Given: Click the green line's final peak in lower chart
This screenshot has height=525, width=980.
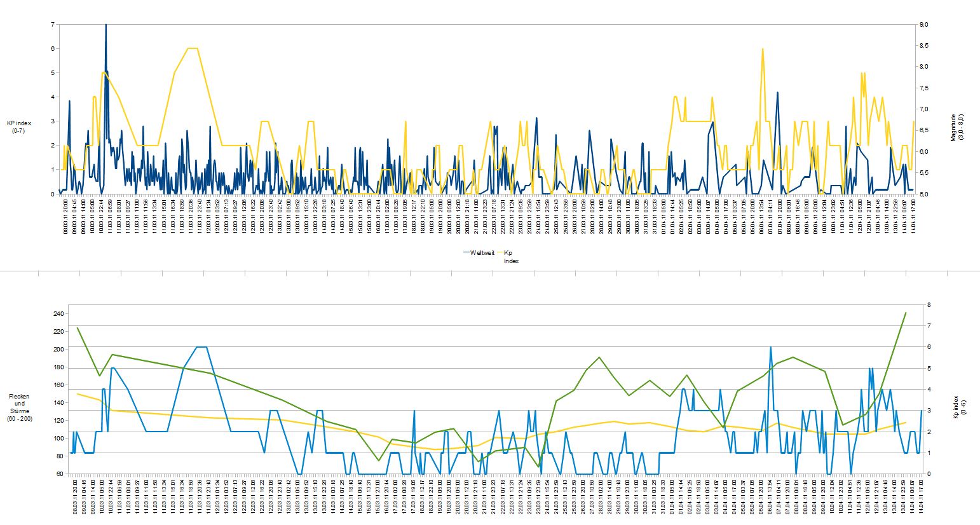Looking at the screenshot, I should click(905, 313).
